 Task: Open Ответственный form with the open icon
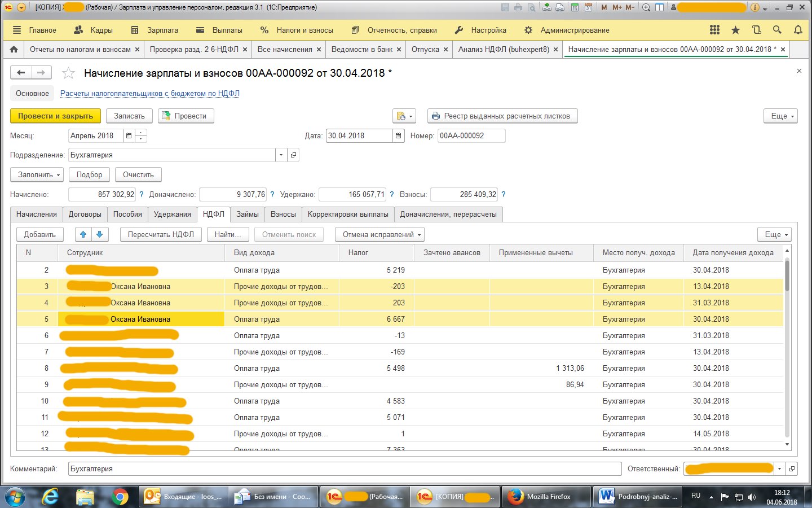click(792, 468)
